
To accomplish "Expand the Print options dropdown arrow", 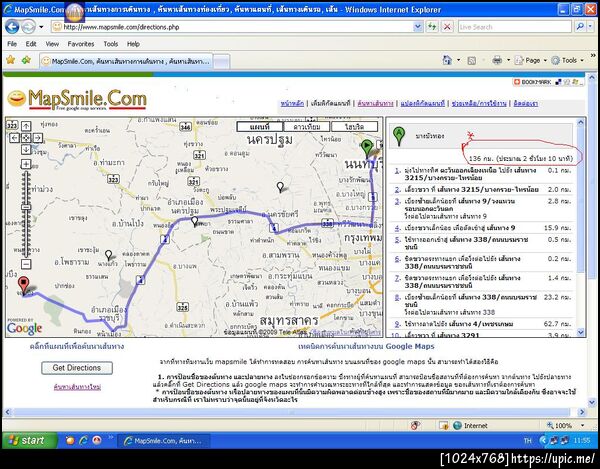I will pyautogui.click(x=508, y=60).
